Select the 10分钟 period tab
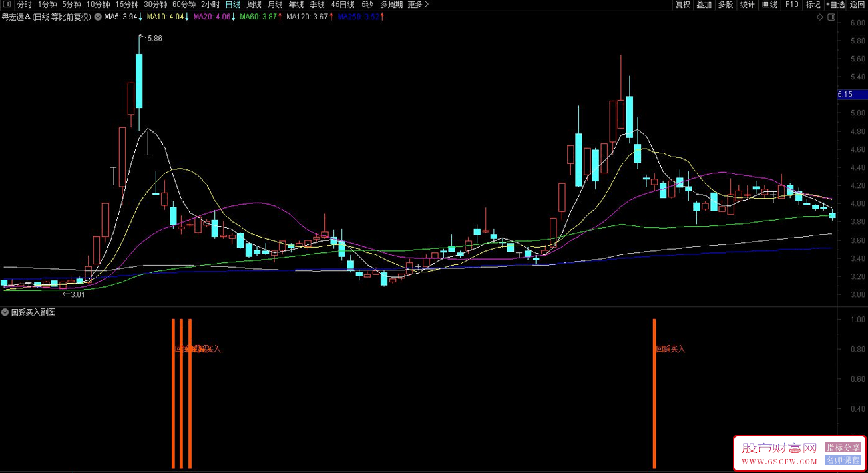The height and width of the screenshot is (473, 868). click(98, 4)
